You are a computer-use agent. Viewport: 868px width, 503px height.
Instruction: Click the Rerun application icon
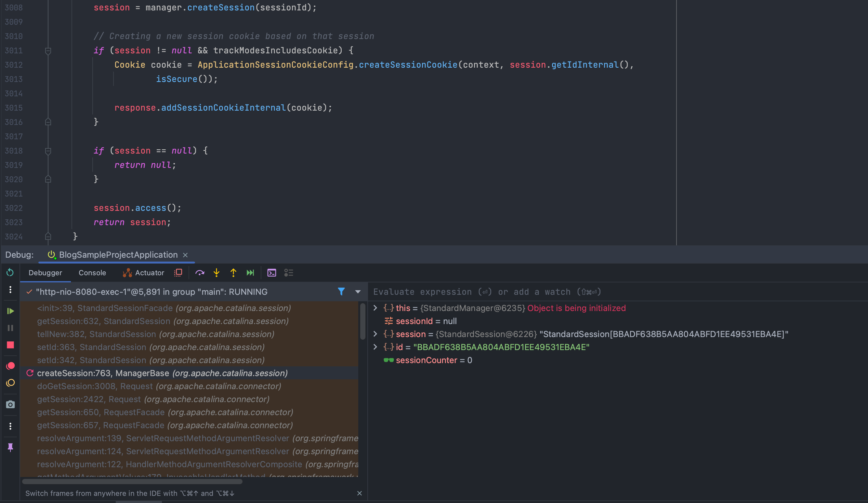coord(10,273)
